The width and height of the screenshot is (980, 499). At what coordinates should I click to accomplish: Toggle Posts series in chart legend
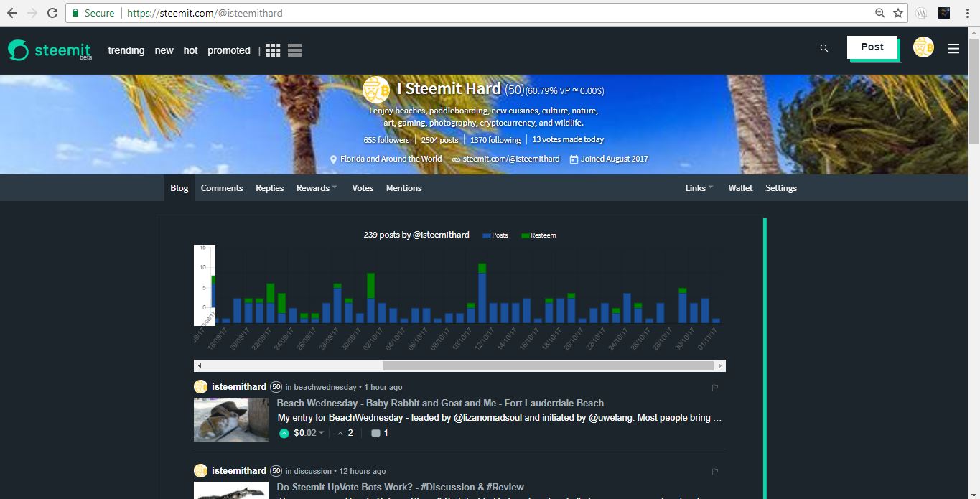[495, 235]
